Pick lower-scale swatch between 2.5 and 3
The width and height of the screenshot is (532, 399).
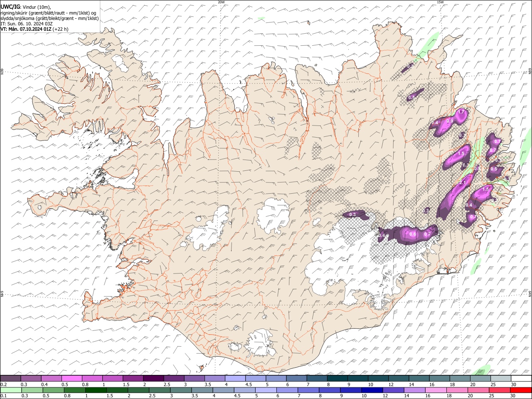(160, 390)
